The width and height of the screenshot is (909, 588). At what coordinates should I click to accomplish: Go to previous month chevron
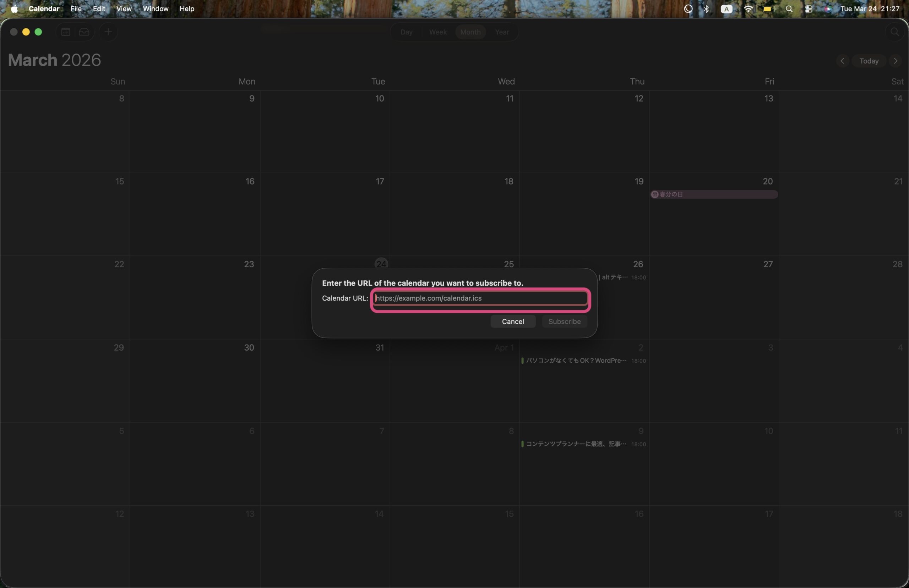pyautogui.click(x=842, y=61)
